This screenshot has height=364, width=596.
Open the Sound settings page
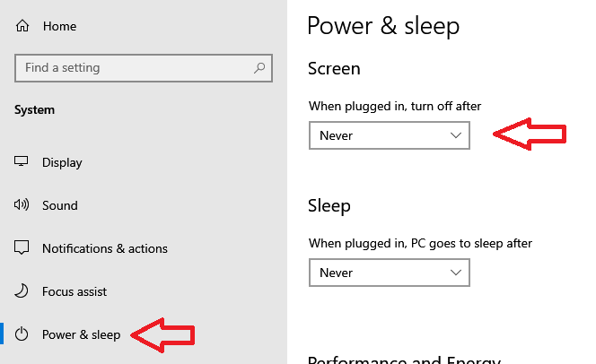pos(59,205)
